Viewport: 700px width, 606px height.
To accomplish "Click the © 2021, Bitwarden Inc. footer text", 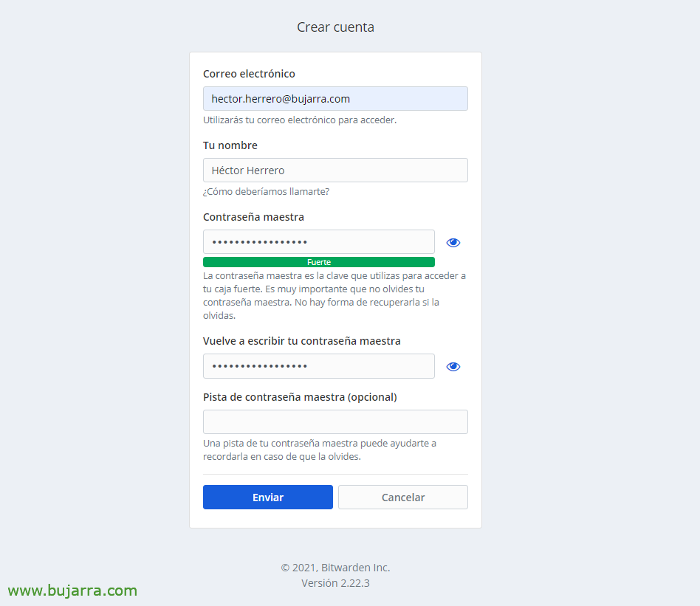I will pyautogui.click(x=336, y=568).
